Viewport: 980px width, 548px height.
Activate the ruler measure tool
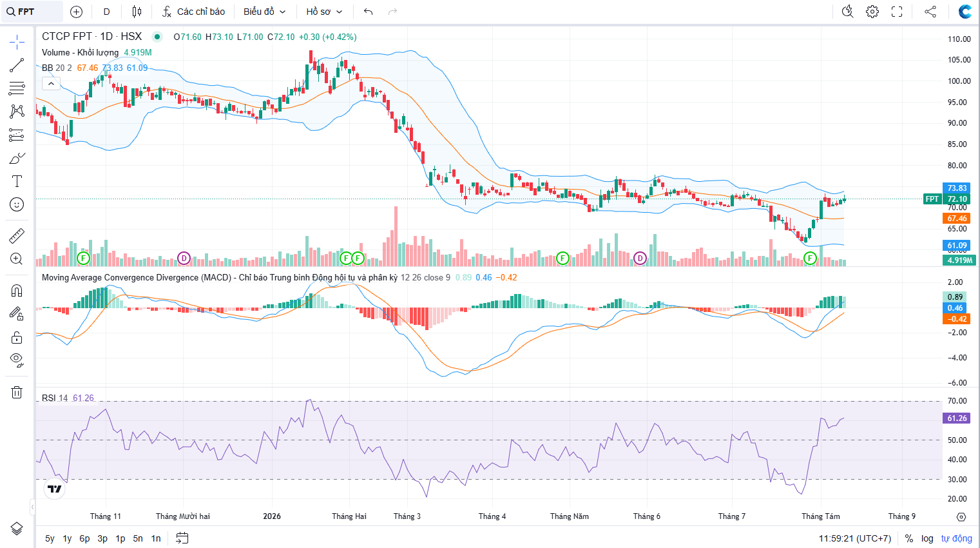point(17,236)
